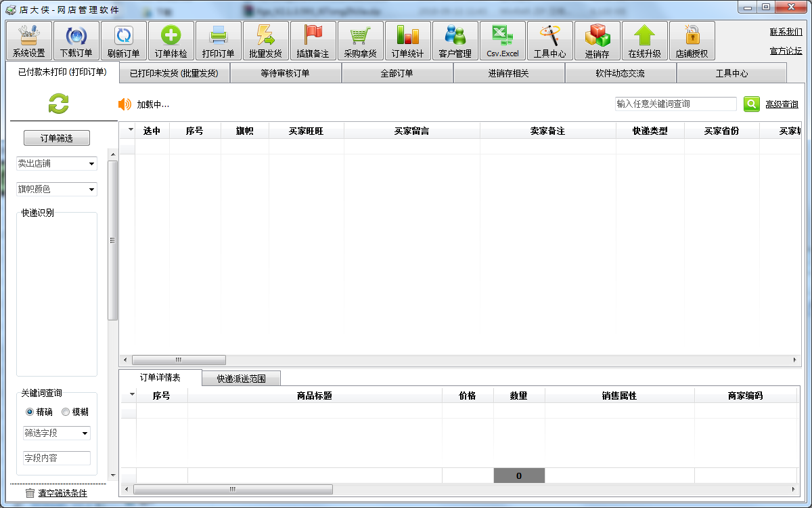
Task: Select the 精确 exact match radio button
Action: [x=28, y=412]
